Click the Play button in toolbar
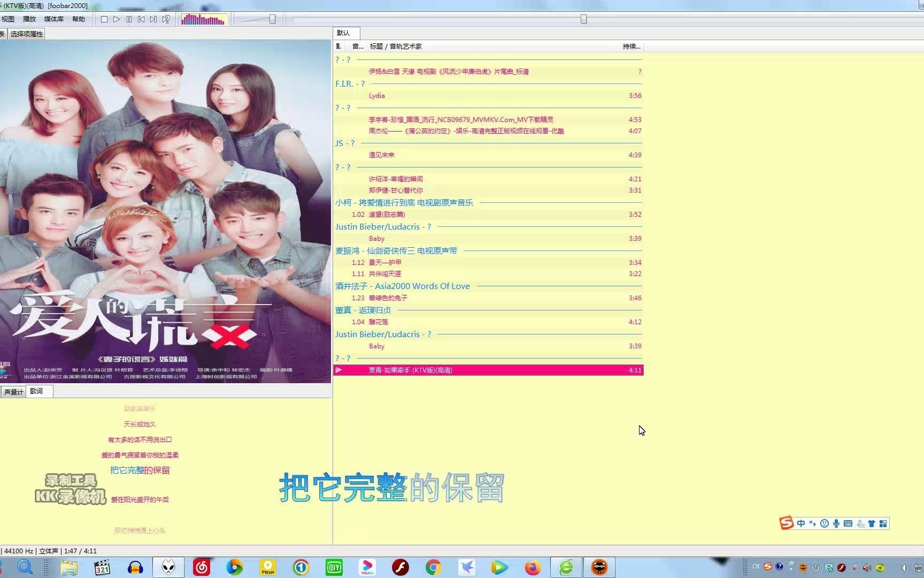The height and width of the screenshot is (578, 924). [x=117, y=19]
